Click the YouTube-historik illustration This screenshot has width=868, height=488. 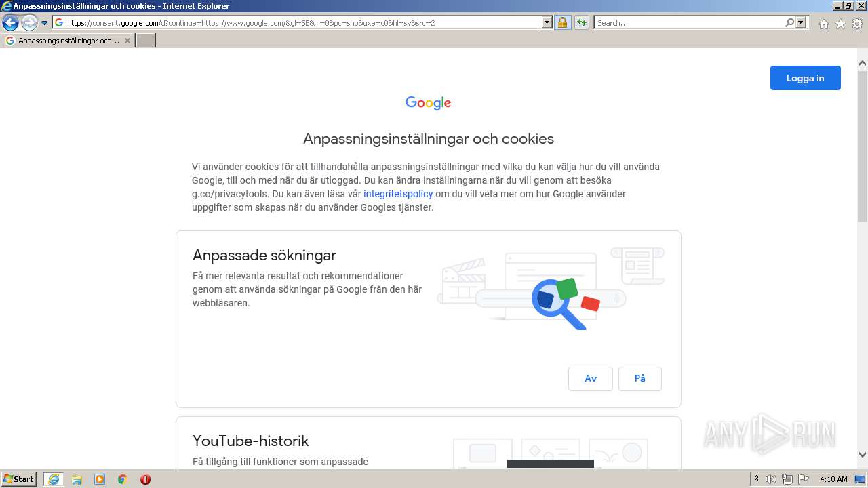(551, 453)
